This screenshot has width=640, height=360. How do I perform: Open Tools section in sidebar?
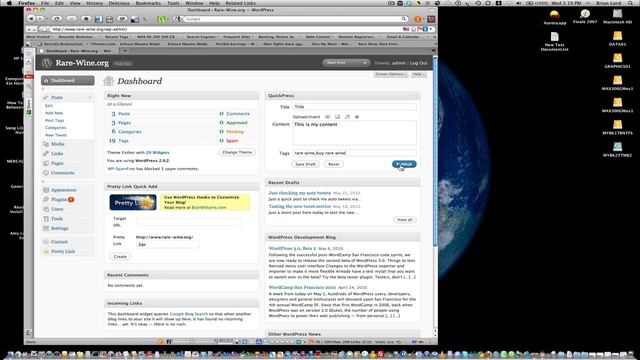click(x=57, y=219)
